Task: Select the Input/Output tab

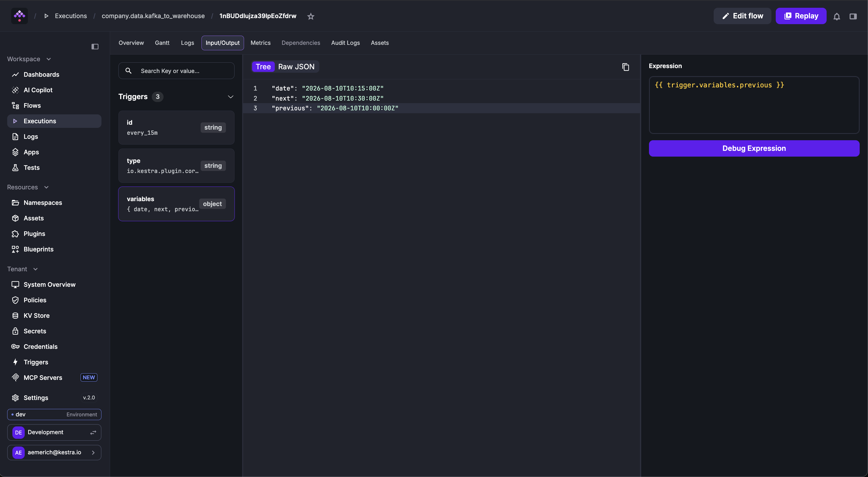Action: (x=222, y=43)
